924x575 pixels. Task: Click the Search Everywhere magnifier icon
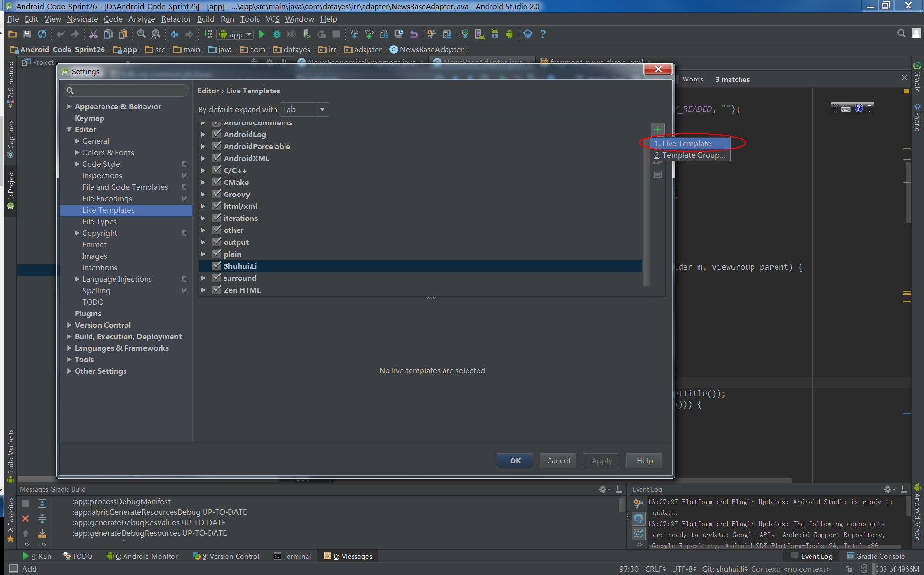click(x=901, y=33)
